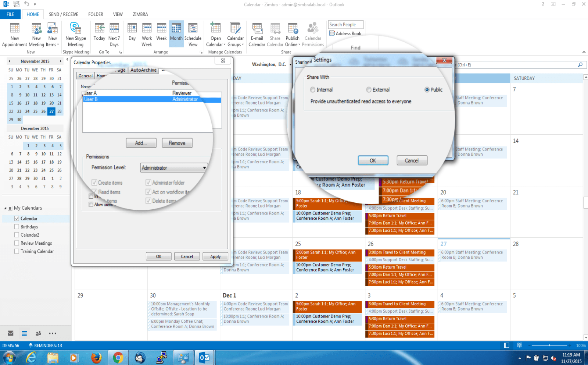Switch to Work Week view
This screenshot has width=588, height=365.
point(147,35)
